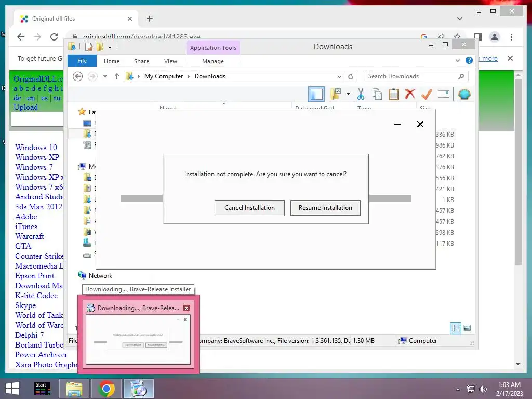Open the View ribbon tab
The image size is (532, 399).
coord(170,61)
